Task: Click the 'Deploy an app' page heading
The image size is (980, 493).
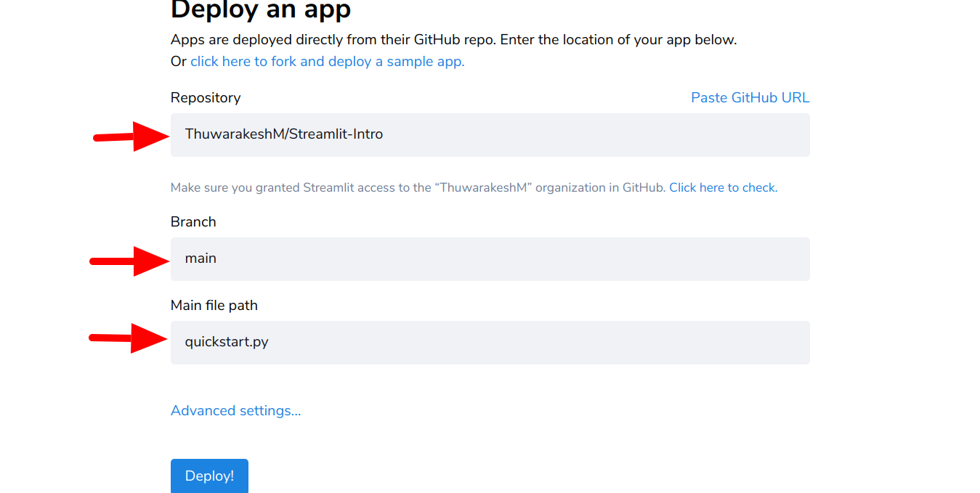Action: (x=261, y=9)
